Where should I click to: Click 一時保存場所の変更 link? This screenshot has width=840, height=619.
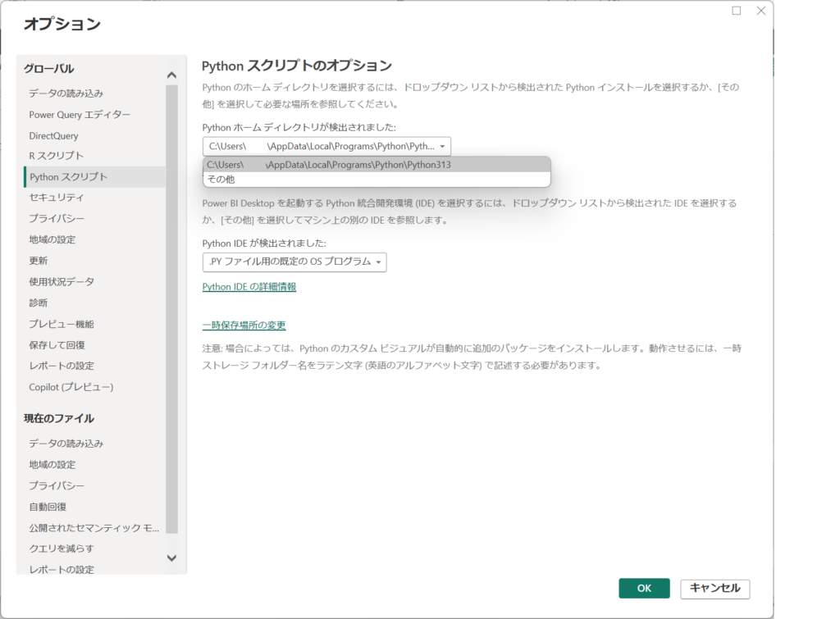tap(244, 325)
